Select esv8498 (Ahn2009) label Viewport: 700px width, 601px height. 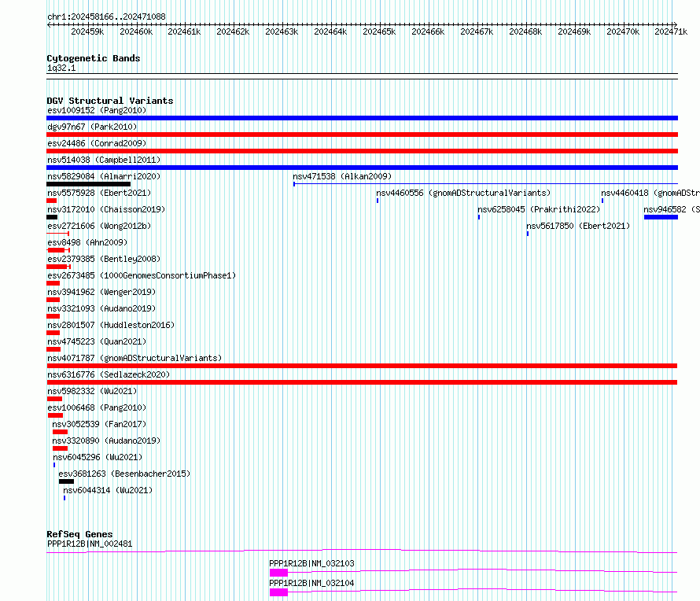(x=87, y=242)
